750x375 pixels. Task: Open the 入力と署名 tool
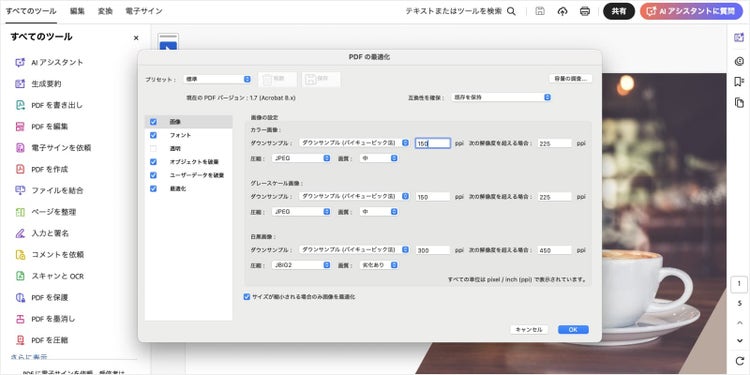[42, 233]
